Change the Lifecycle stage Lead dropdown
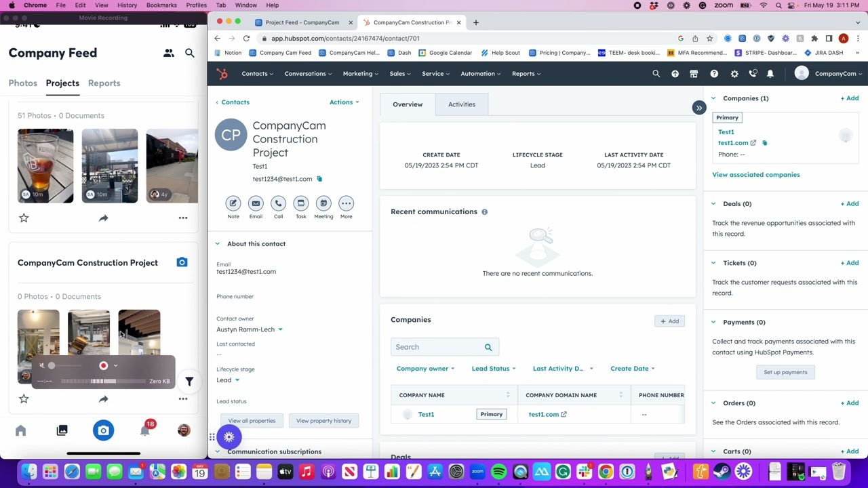Screen dimensions: 868x488 pos(227,380)
